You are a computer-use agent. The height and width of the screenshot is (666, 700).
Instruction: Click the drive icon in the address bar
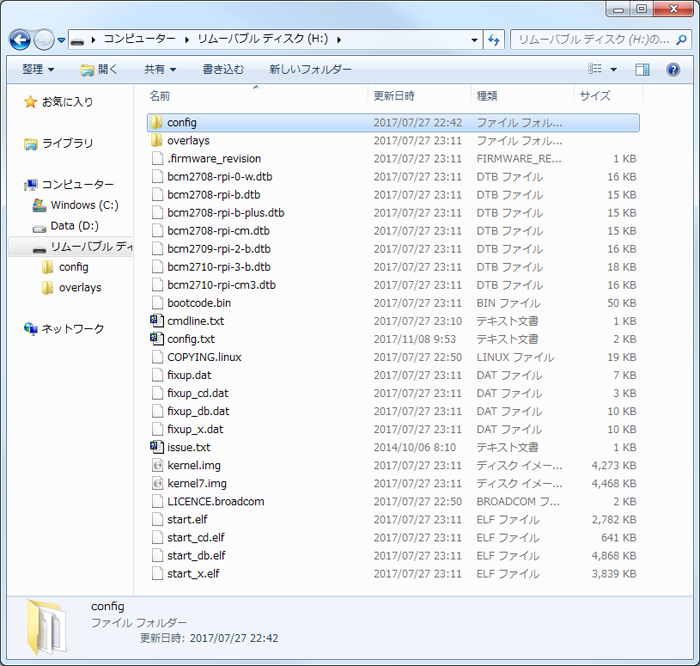[78, 41]
